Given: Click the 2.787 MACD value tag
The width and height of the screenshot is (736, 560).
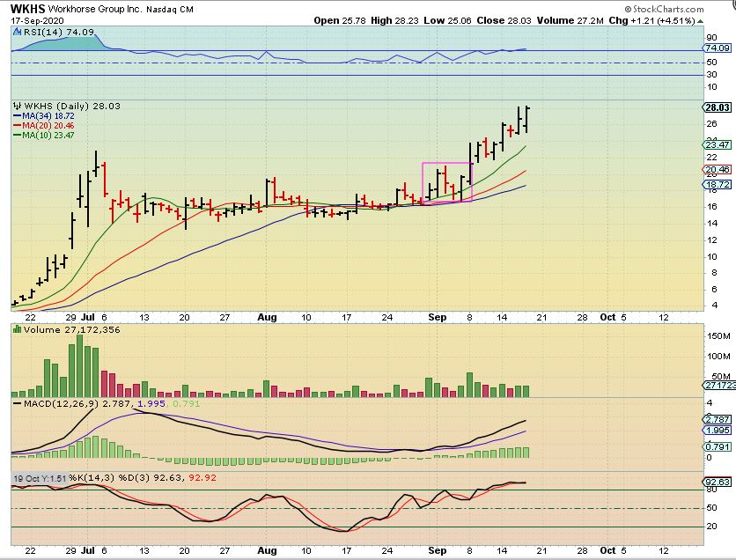Looking at the screenshot, I should tap(718, 419).
